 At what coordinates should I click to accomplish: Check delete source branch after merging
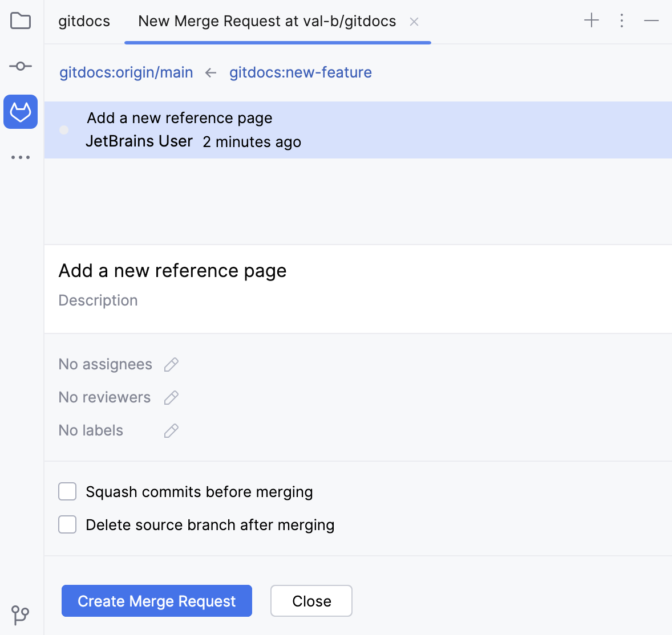tap(67, 524)
